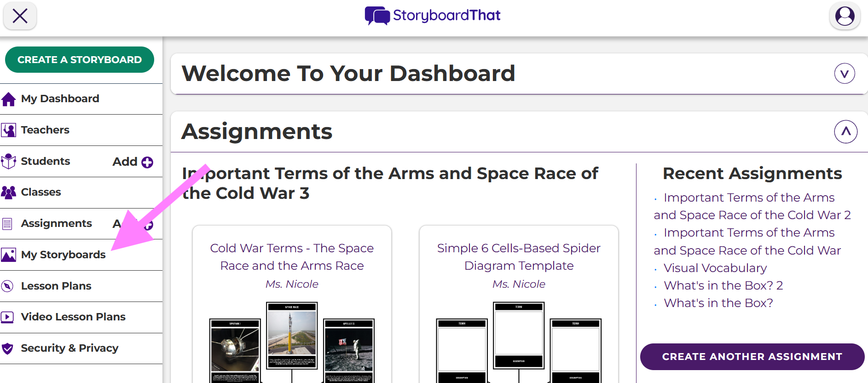Open Video Lesson Plans menu item
The width and height of the screenshot is (868, 383).
73,317
